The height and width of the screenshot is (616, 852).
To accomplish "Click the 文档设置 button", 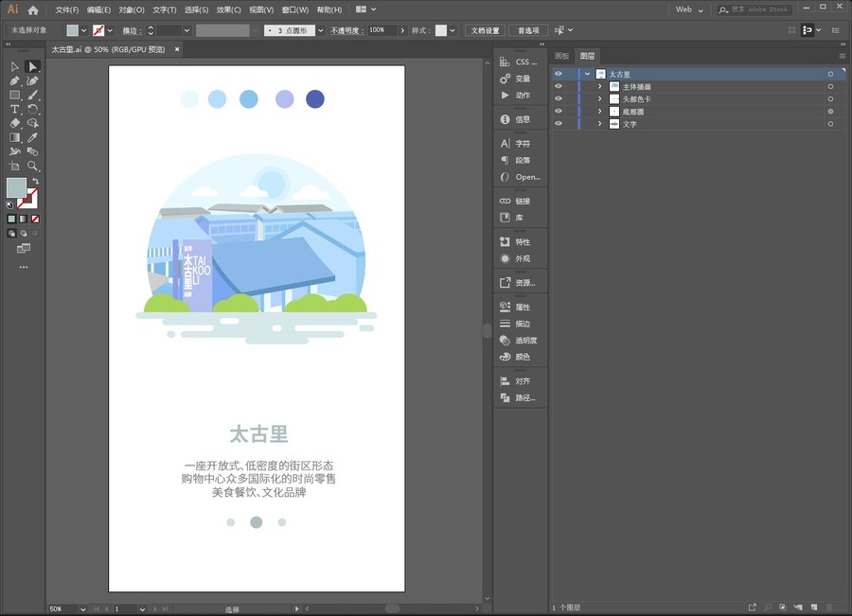I will 485,30.
